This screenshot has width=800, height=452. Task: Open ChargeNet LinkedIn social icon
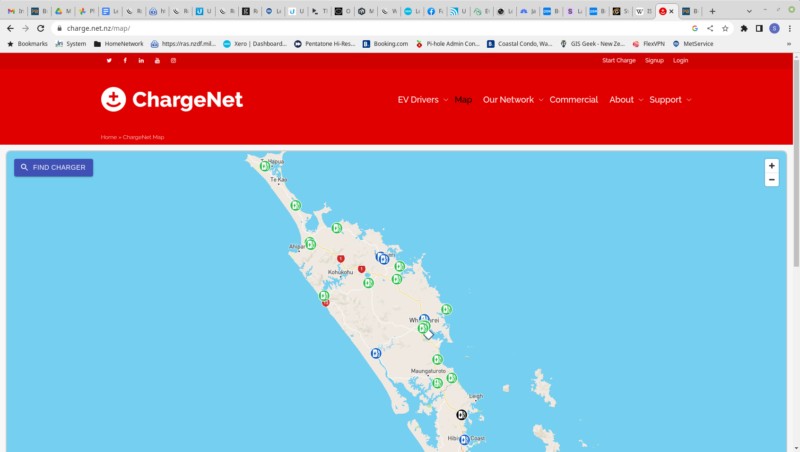pos(141,60)
